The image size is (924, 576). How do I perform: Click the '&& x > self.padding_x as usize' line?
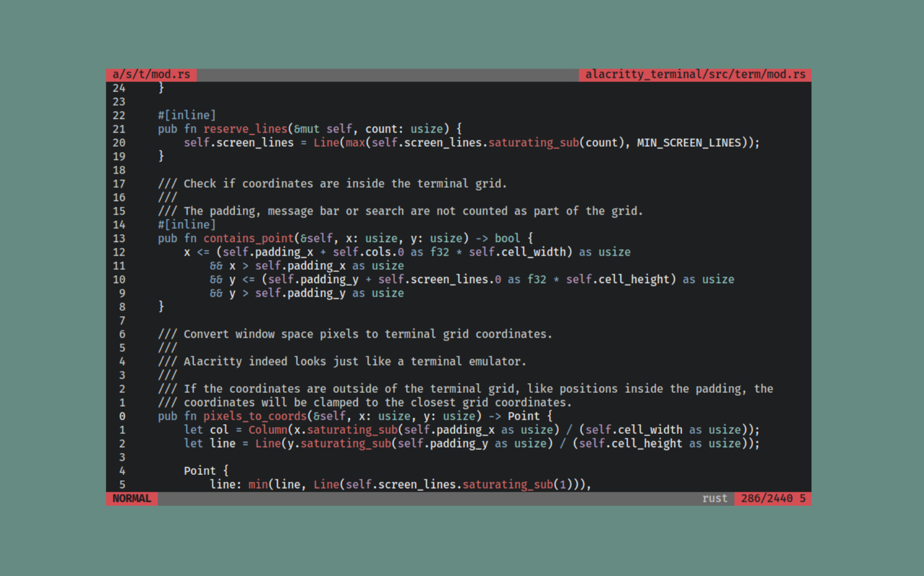[x=307, y=266]
